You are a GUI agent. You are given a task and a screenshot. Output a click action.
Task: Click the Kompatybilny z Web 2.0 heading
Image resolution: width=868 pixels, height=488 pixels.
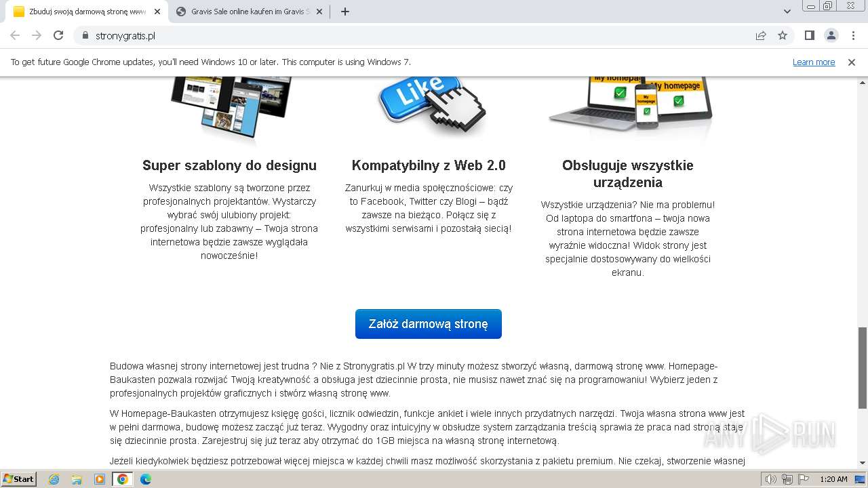coord(429,165)
